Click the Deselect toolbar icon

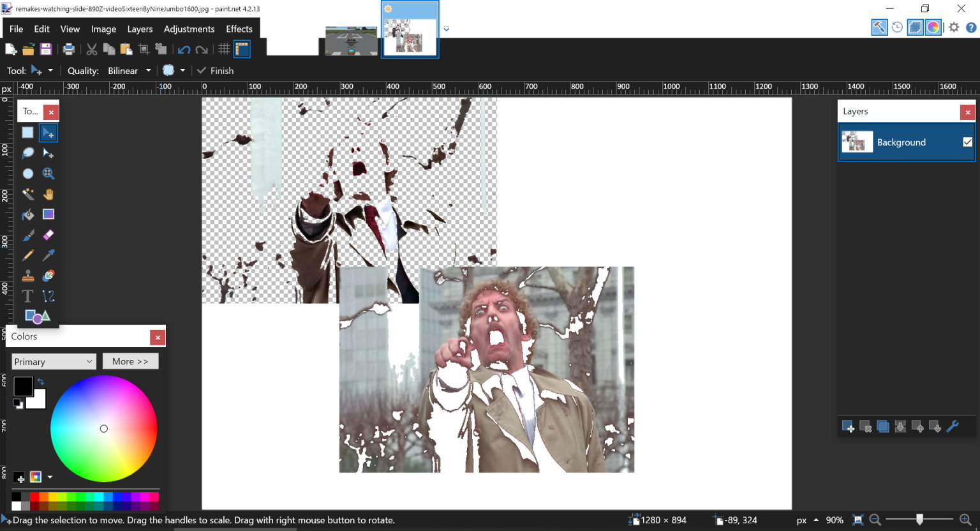(x=161, y=49)
